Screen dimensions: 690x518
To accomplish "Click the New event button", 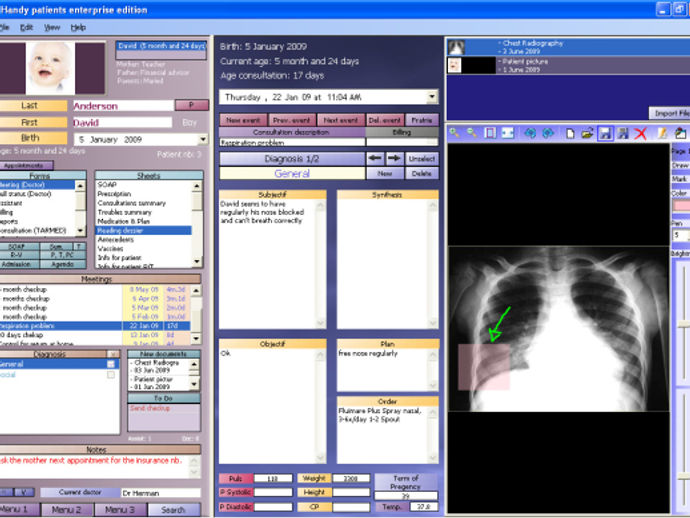I will pos(243,120).
